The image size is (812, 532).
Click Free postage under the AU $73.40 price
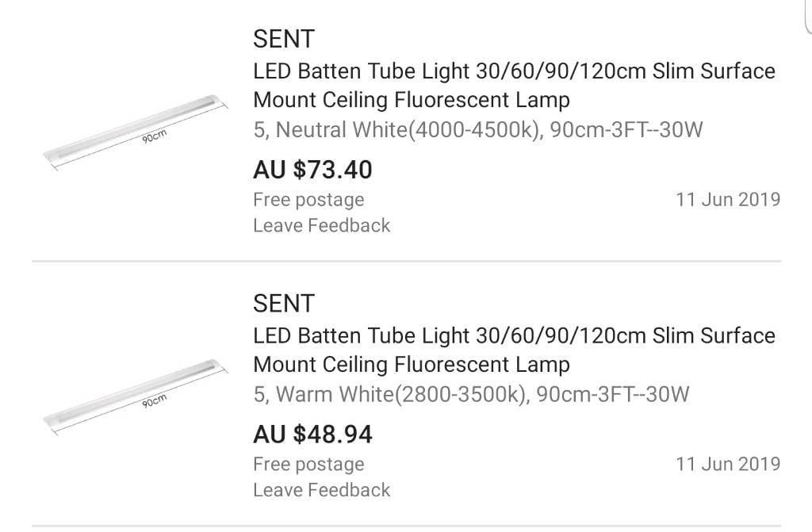[x=308, y=200]
